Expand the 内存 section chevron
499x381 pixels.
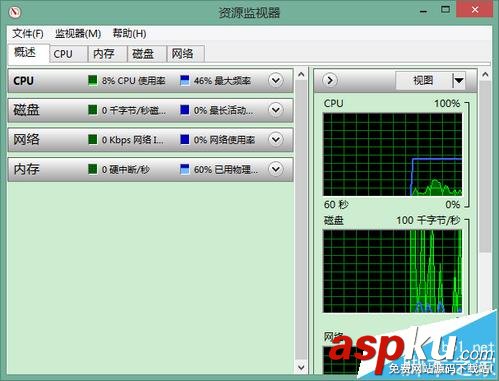coord(276,169)
